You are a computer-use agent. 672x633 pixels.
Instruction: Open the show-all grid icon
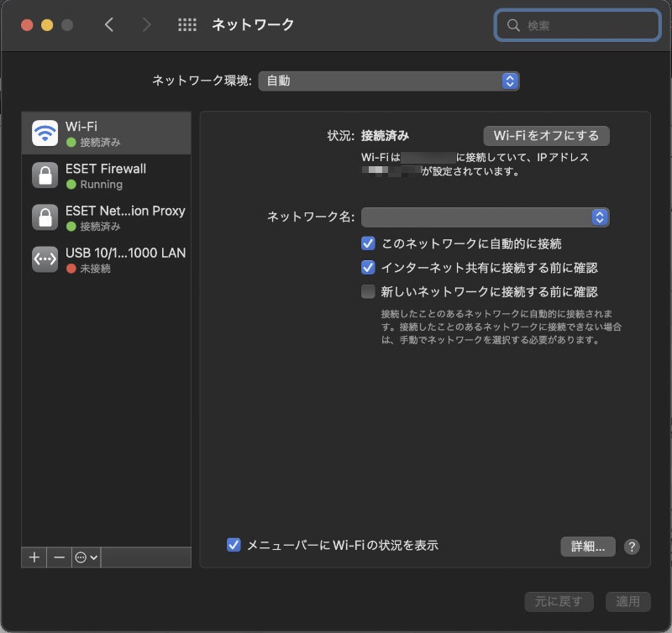187,25
